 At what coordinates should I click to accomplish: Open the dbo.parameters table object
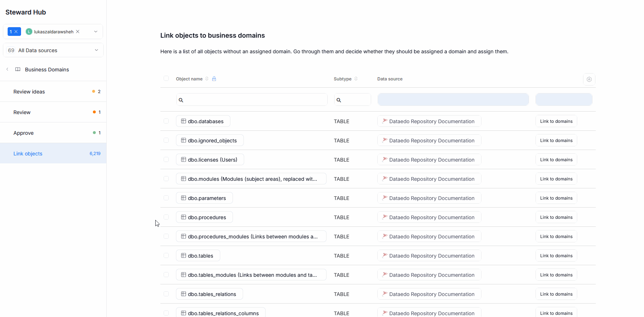204,198
